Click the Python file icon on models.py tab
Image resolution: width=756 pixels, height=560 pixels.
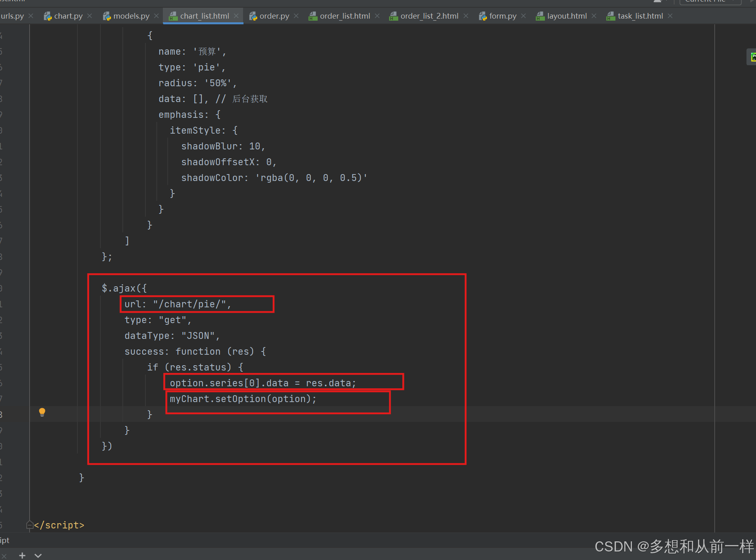tap(107, 16)
